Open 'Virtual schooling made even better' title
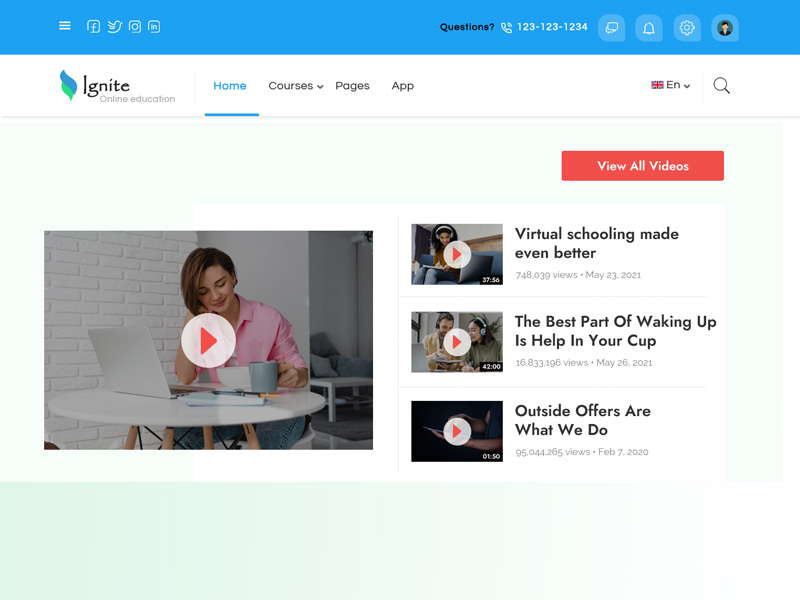The height and width of the screenshot is (600, 800). point(596,243)
